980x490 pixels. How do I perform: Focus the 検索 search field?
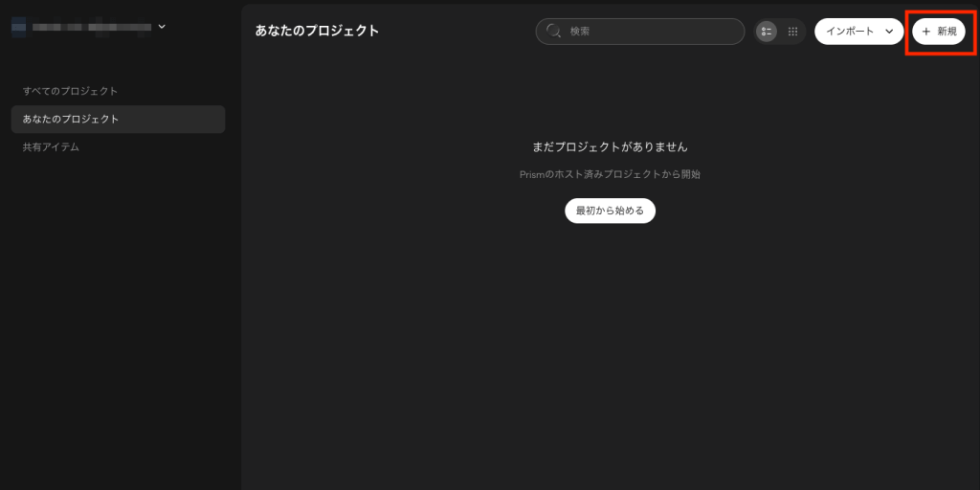[651, 32]
